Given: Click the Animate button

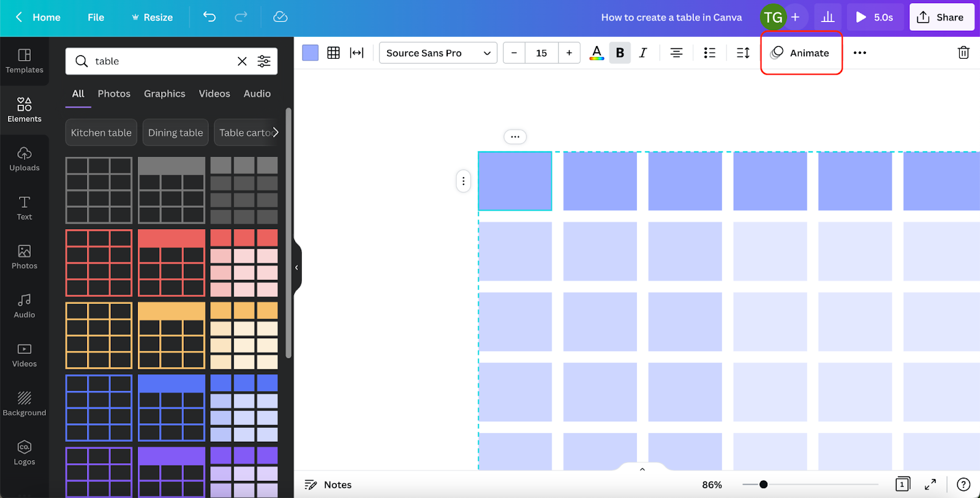Looking at the screenshot, I should click(x=801, y=53).
